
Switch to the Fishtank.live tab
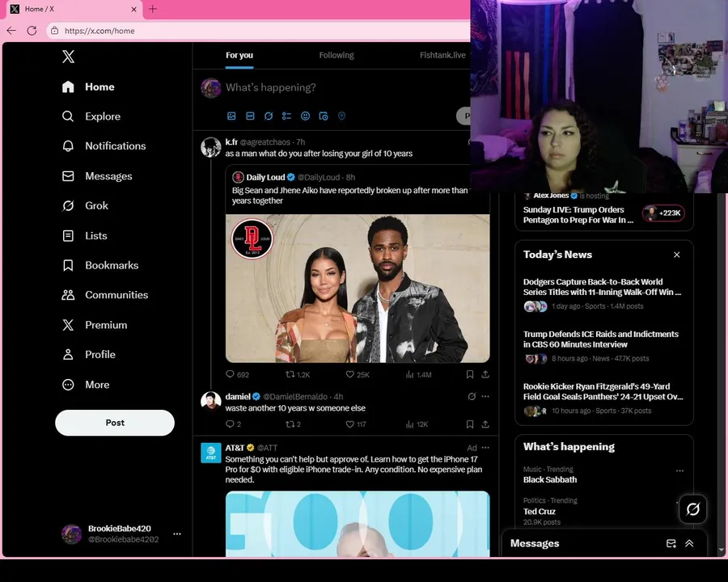point(442,55)
